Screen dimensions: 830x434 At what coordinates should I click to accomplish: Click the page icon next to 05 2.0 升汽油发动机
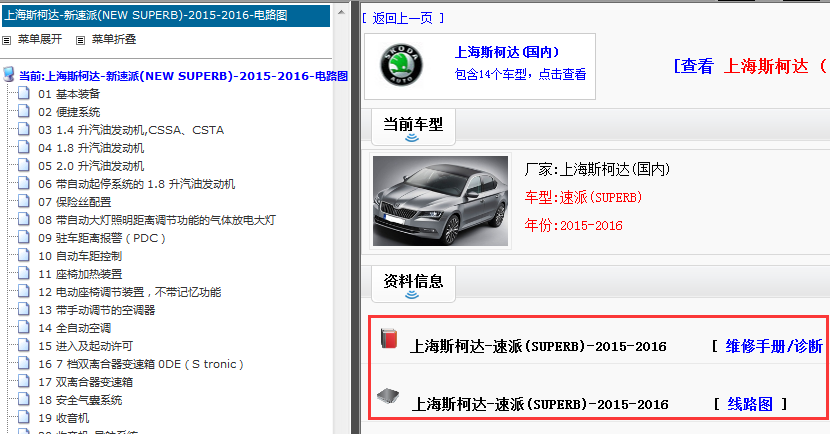[x=23, y=166]
